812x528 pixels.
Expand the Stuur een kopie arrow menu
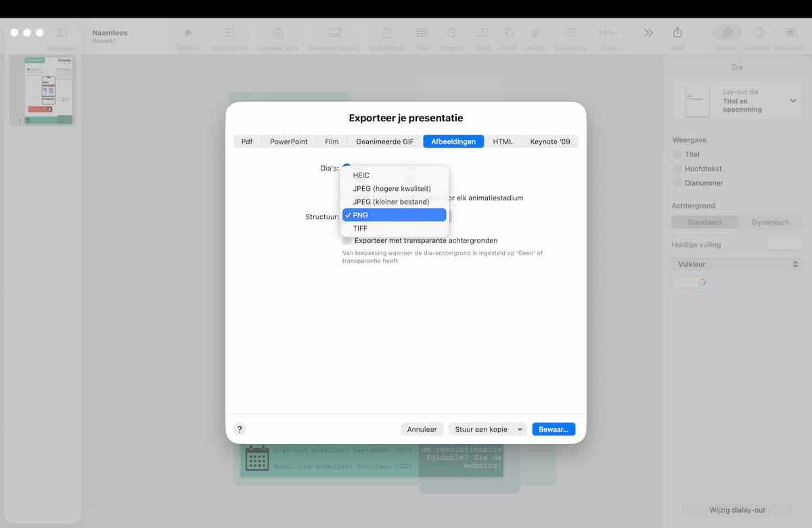click(520, 429)
